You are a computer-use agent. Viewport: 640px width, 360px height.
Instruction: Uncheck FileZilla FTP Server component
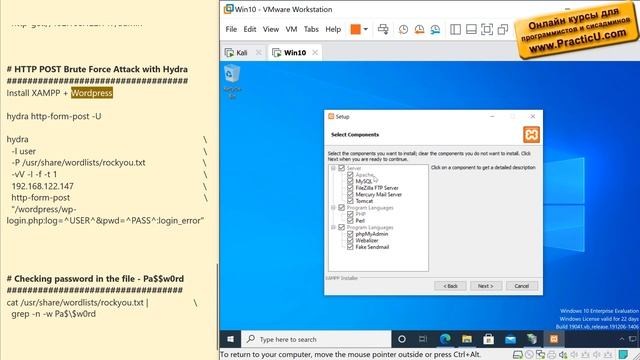(x=350, y=188)
